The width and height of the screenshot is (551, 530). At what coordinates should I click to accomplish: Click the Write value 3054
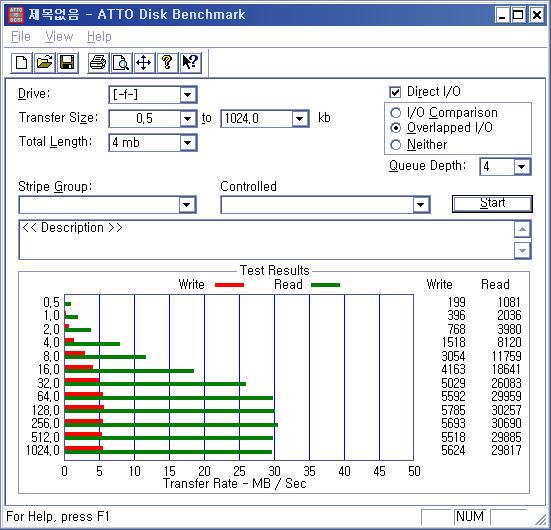[453, 356]
